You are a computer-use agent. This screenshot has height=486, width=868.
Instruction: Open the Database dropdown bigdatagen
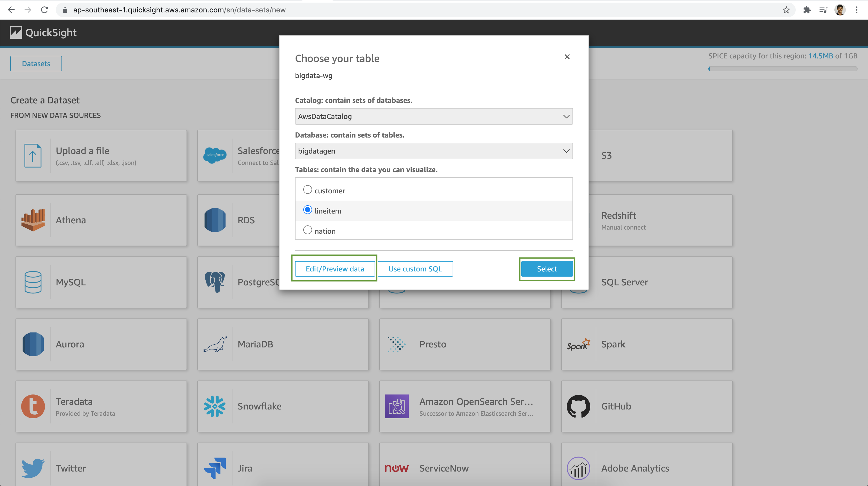434,151
